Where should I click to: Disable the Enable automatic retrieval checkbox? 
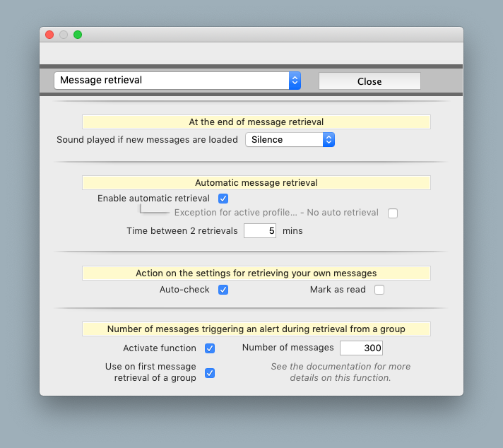223,199
